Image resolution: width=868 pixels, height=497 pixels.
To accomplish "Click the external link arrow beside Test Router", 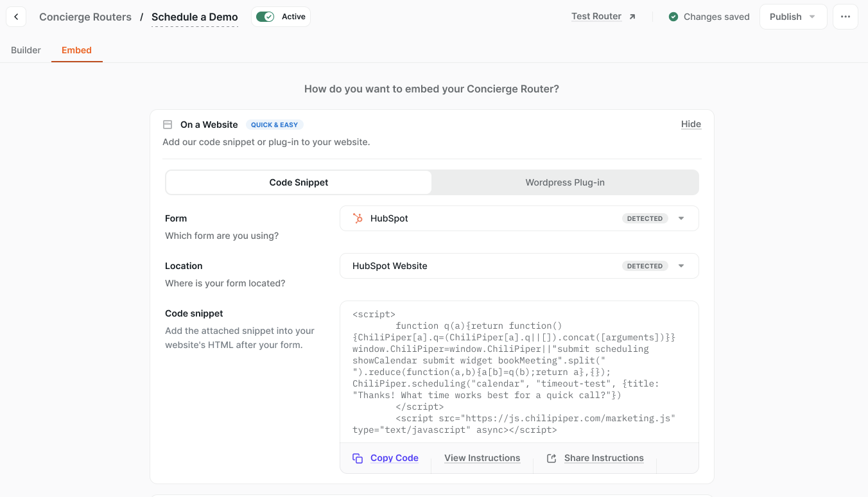I will tap(632, 17).
